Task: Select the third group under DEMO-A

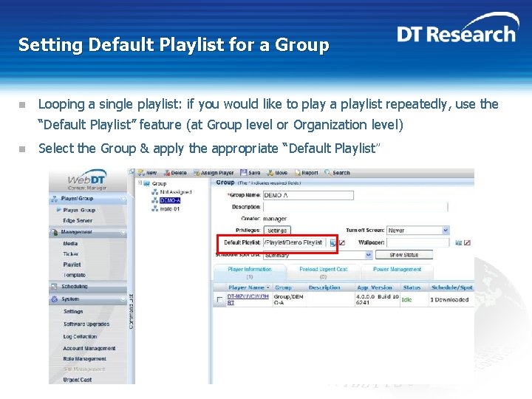Action: [x=170, y=209]
